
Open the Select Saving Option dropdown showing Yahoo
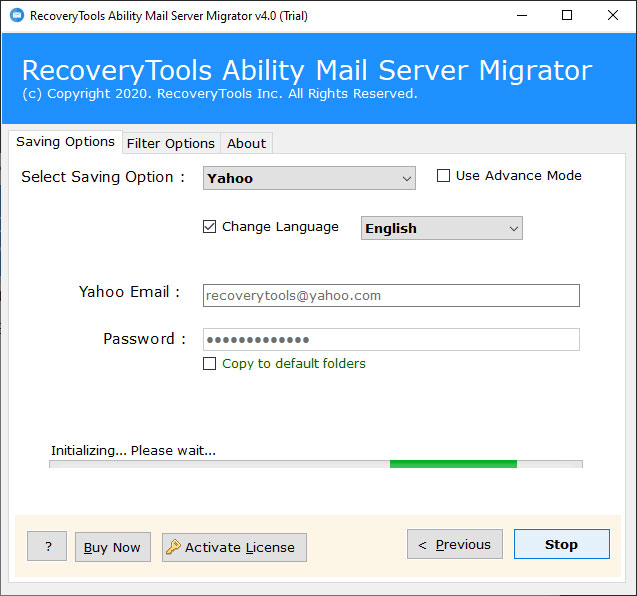click(x=309, y=178)
